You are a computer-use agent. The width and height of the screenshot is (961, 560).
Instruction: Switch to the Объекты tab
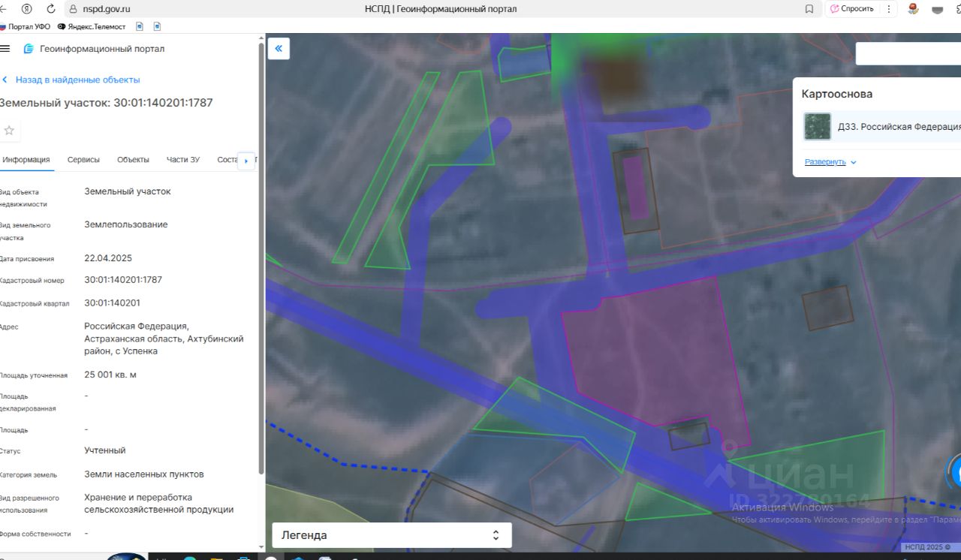[133, 160]
